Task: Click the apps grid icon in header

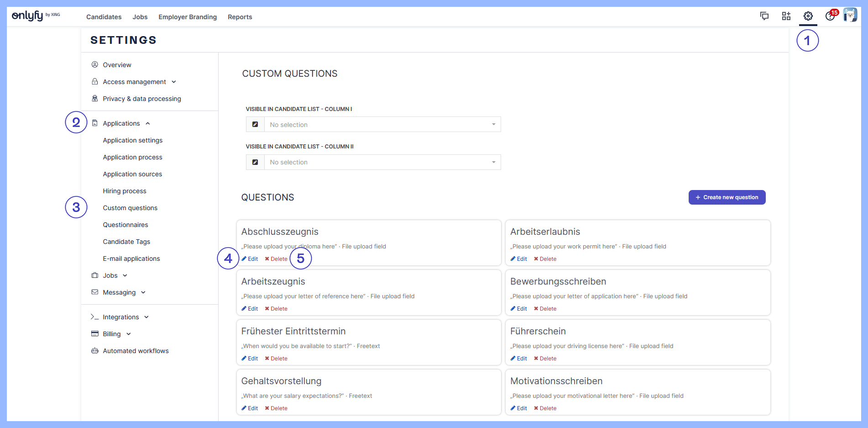Action: [786, 16]
